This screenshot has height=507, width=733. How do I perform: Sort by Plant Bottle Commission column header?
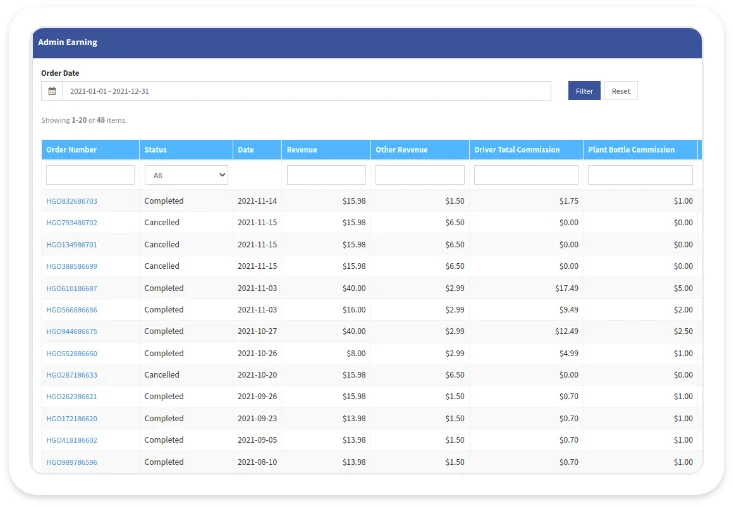(631, 150)
